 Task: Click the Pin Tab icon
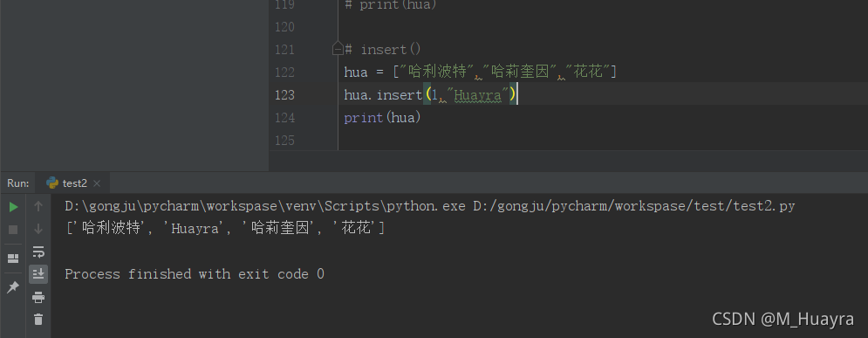click(x=13, y=287)
